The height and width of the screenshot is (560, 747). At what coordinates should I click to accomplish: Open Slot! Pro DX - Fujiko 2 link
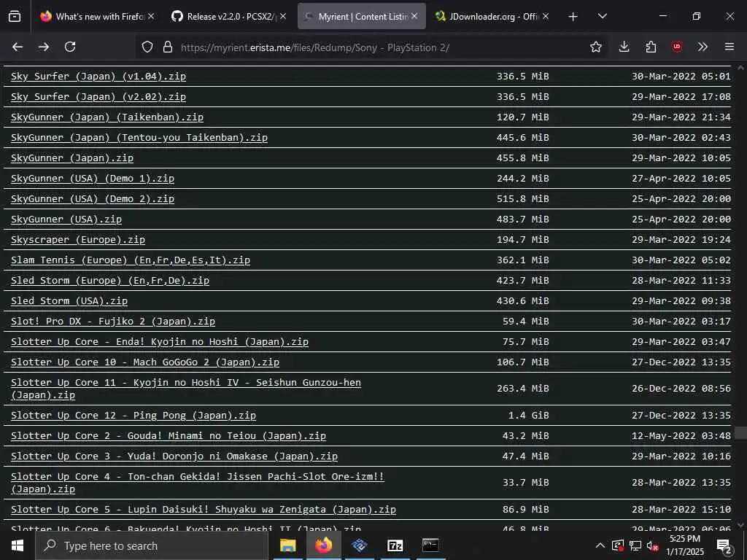coord(113,322)
